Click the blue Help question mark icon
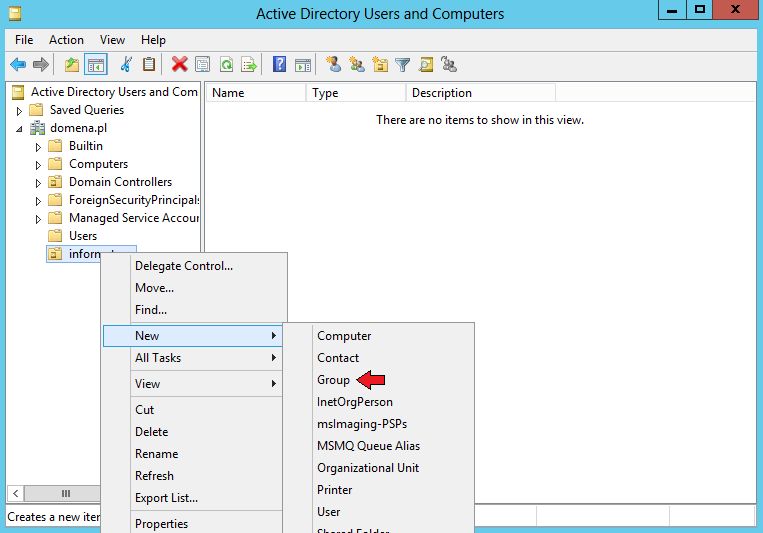Viewport: 763px width, 533px height. point(279,64)
